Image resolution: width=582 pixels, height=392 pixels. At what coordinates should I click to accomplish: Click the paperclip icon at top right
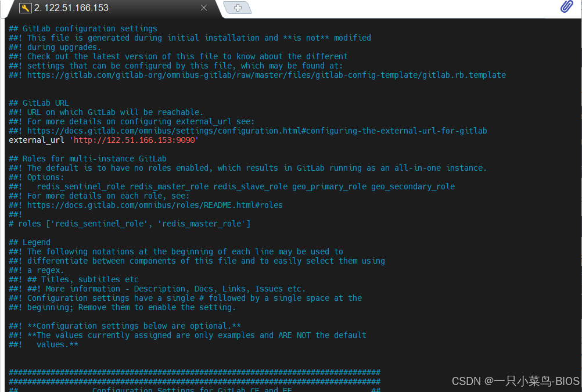click(567, 7)
